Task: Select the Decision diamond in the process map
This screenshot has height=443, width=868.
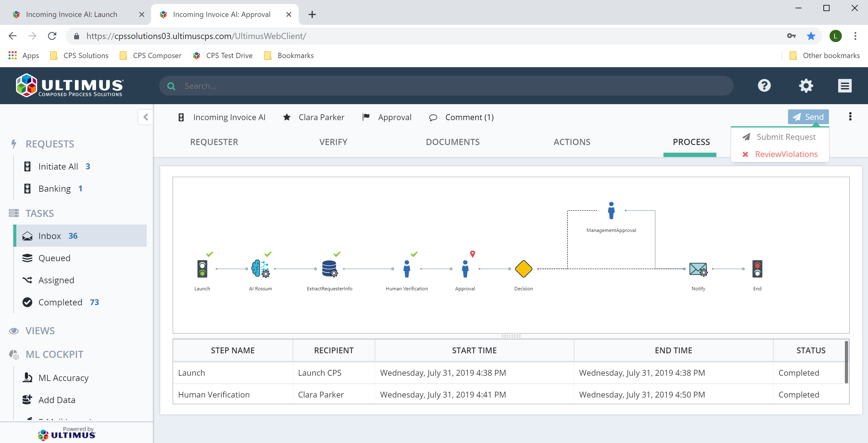Action: click(523, 268)
